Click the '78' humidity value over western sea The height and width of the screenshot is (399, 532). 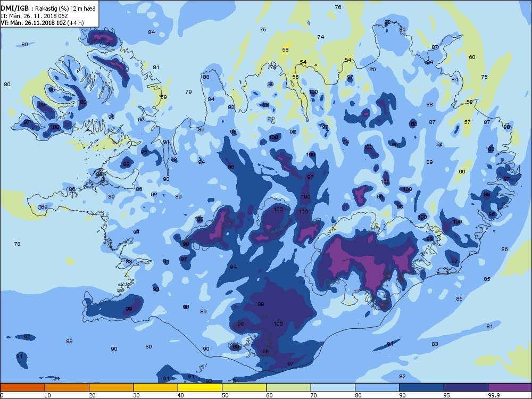(x=18, y=244)
